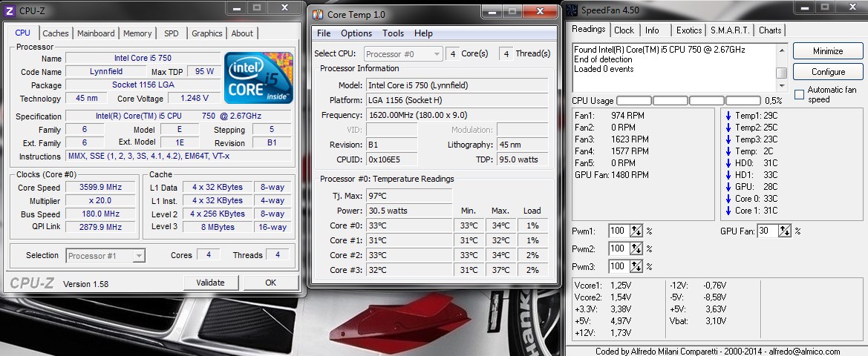
Task: Click the Pwm2 stepper arrows
Action: click(x=636, y=248)
